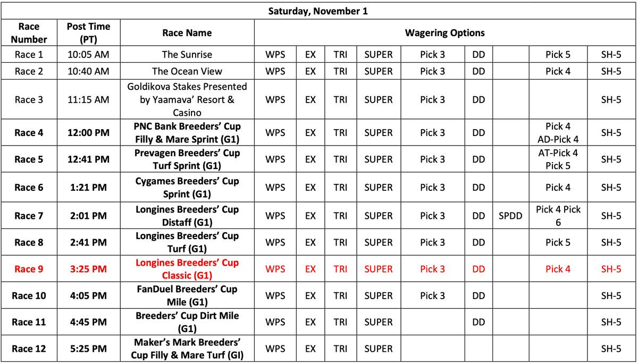
Task: Select the Cygames Breeders' Cup Sprint name
Action: (187, 188)
